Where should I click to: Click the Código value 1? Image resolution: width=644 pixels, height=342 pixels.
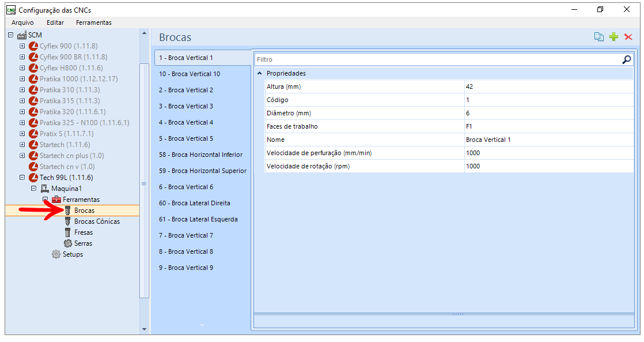549,100
